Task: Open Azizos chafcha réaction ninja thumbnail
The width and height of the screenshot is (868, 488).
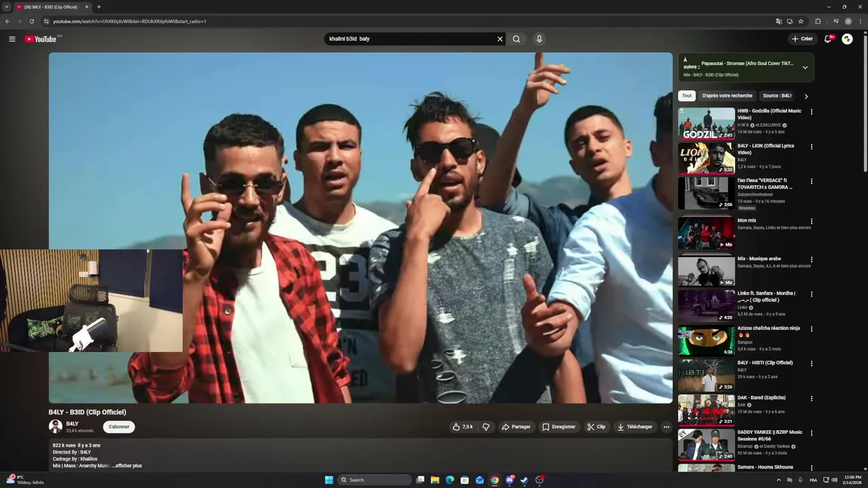Action: point(707,340)
